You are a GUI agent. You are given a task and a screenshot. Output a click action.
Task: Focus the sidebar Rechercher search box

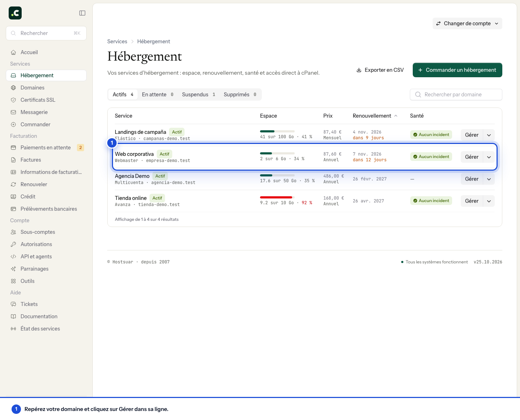(46, 33)
